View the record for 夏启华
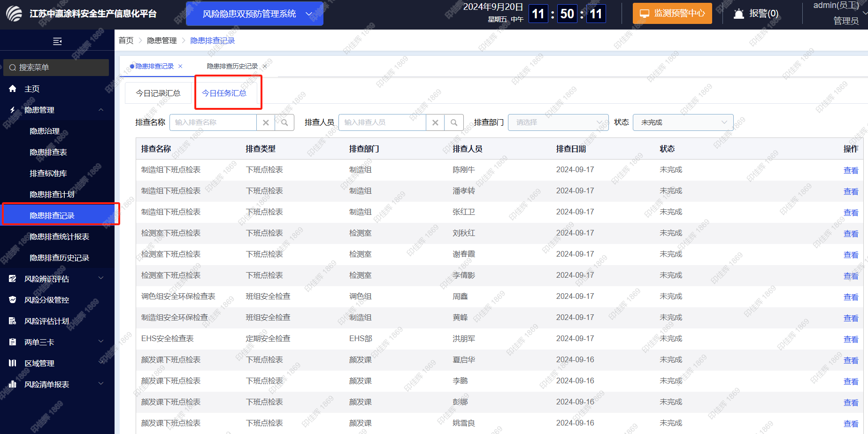This screenshot has height=434, width=868. [851, 360]
